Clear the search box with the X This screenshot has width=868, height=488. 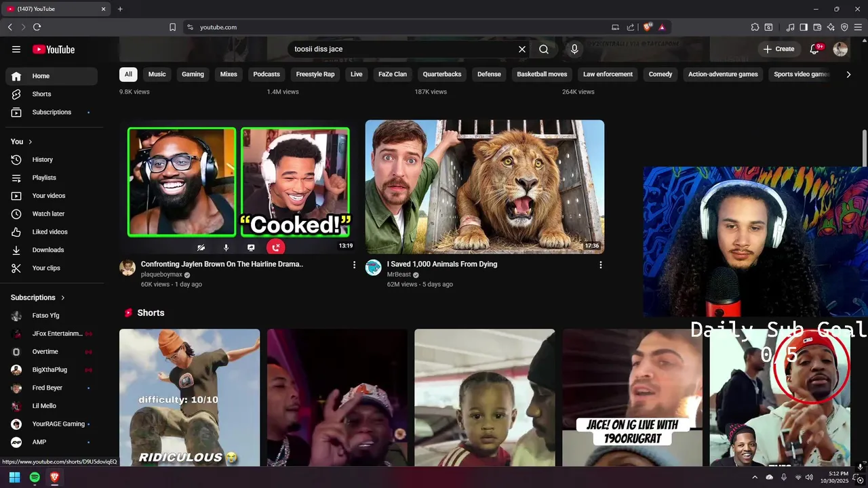[522, 49]
